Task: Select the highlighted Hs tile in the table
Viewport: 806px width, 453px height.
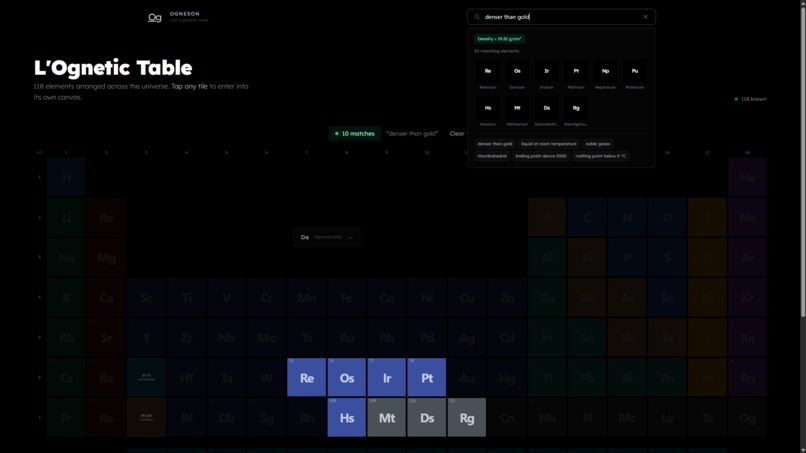Action: tap(346, 418)
